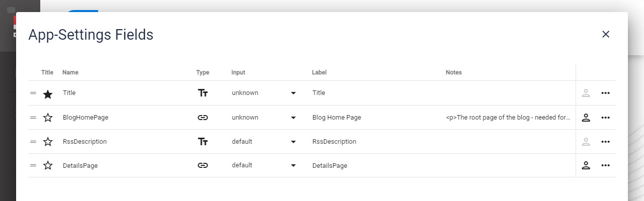
Task: Open the three-dot menu for RssDescription row
Action: coord(606,142)
